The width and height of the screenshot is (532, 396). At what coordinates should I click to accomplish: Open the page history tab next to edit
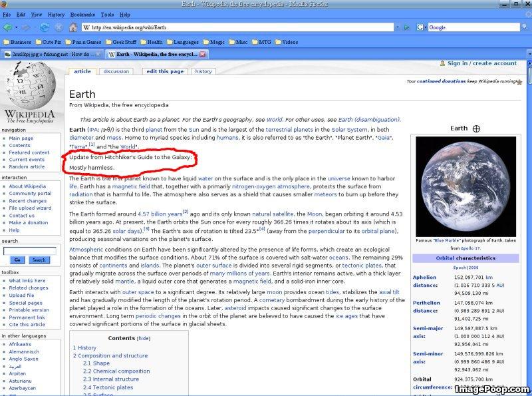pyautogui.click(x=203, y=71)
